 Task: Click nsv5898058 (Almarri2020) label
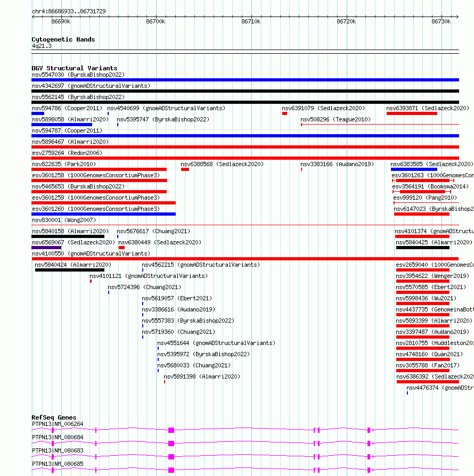[70, 120]
